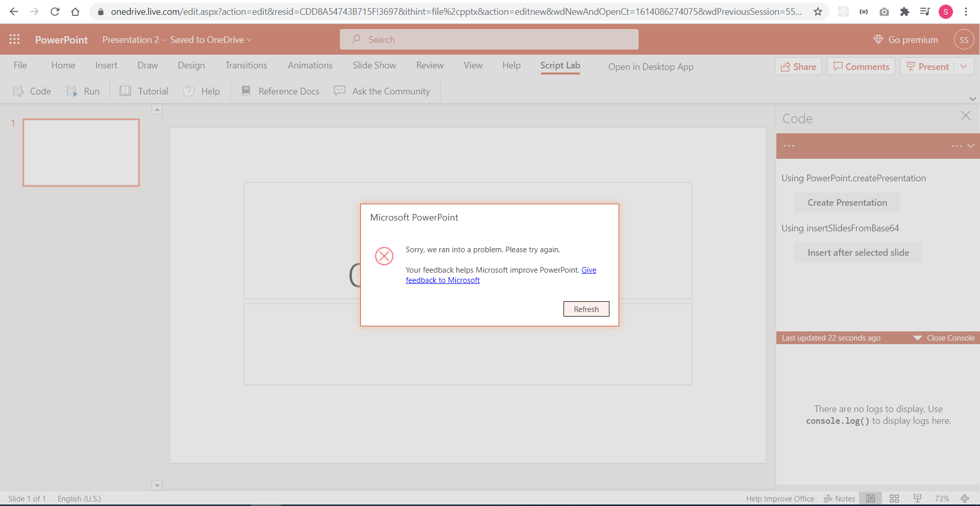Go to the browser home page
The width and height of the screenshot is (980, 506).
(75, 12)
